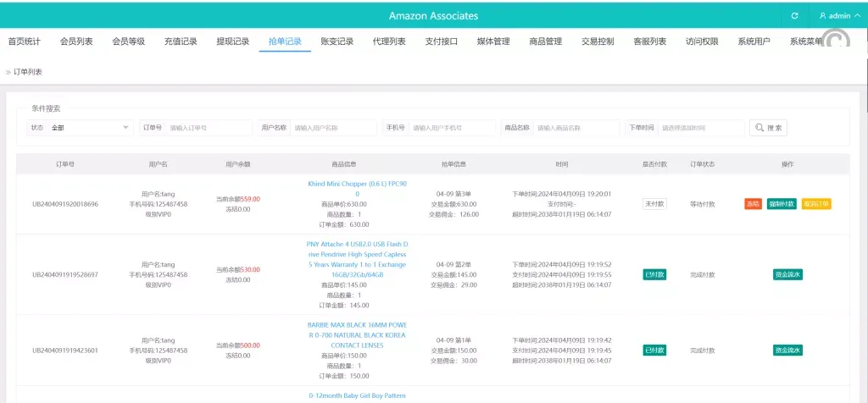This screenshot has width=868, height=403.
Task: Open the 提现记录 withdrawal records tab
Action: click(x=232, y=41)
